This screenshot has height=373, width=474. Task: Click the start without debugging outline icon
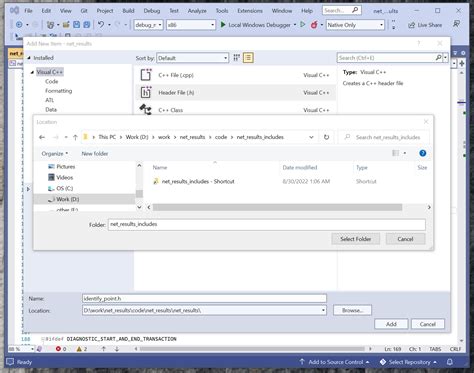pos(303,25)
